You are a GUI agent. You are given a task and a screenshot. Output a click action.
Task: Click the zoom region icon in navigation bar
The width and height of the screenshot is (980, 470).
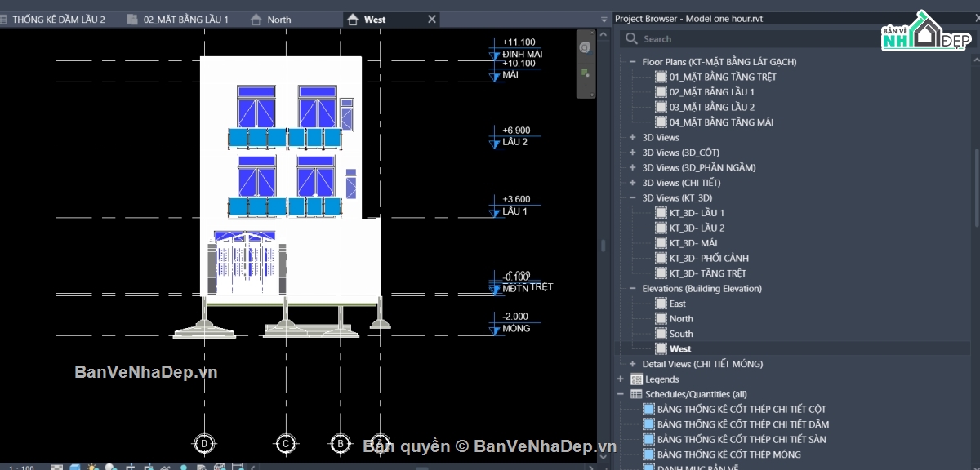point(586,73)
